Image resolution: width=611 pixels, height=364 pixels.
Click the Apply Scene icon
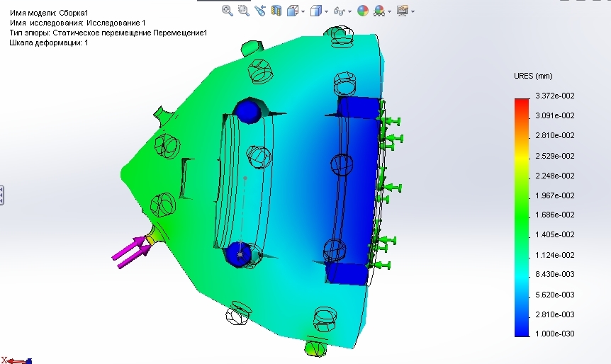379,11
